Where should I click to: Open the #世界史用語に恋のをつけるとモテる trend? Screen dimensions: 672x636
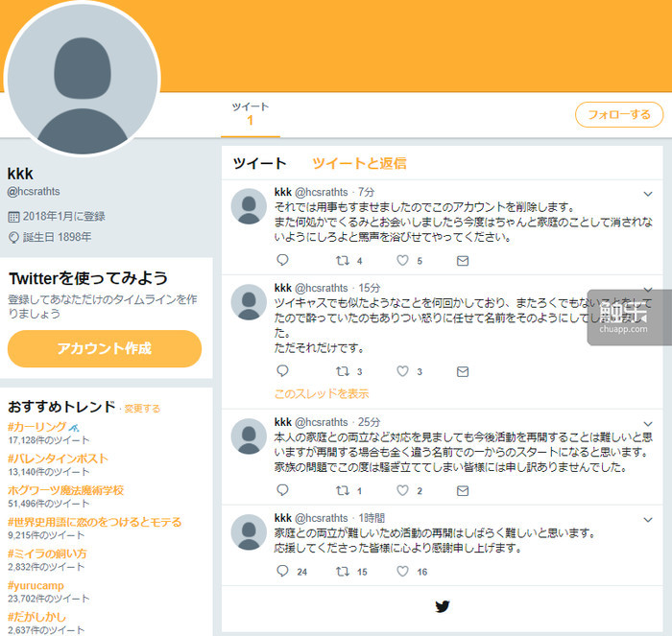pyautogui.click(x=95, y=522)
